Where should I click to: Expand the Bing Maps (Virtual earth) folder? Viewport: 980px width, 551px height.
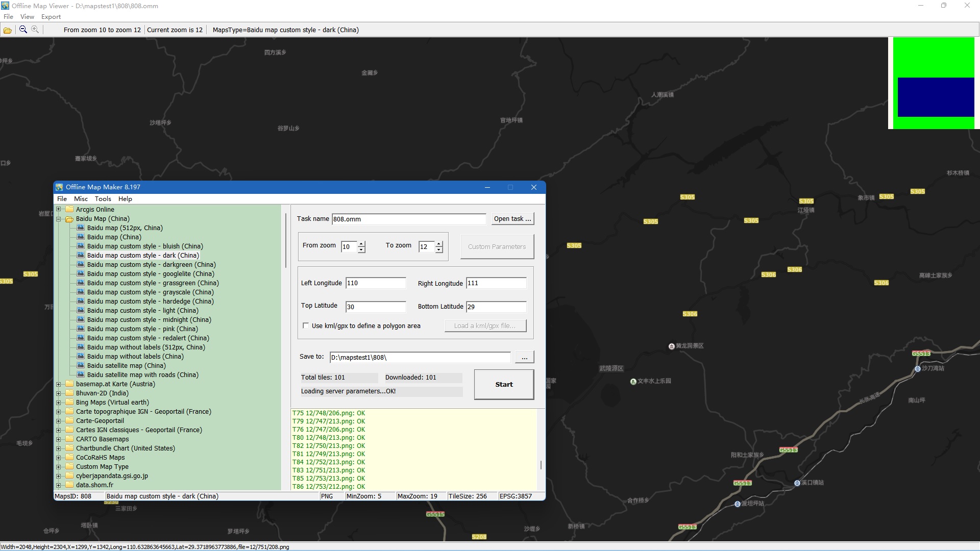59,403
